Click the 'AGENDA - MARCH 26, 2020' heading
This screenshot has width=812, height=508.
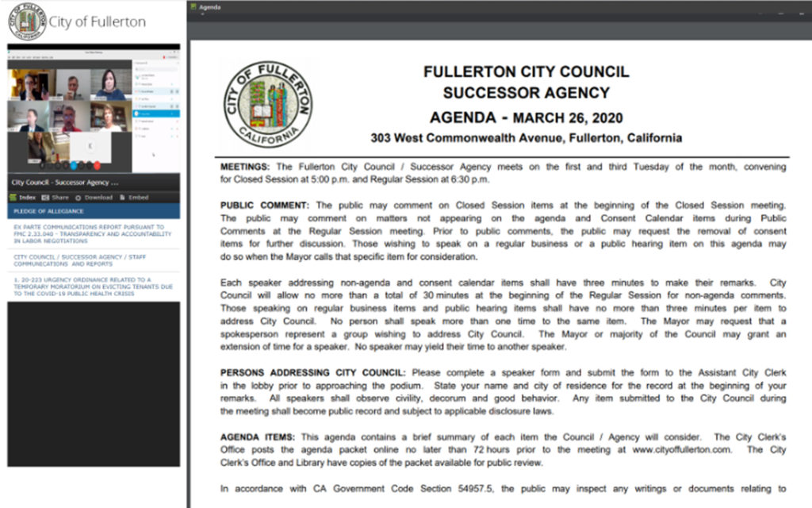527,117
